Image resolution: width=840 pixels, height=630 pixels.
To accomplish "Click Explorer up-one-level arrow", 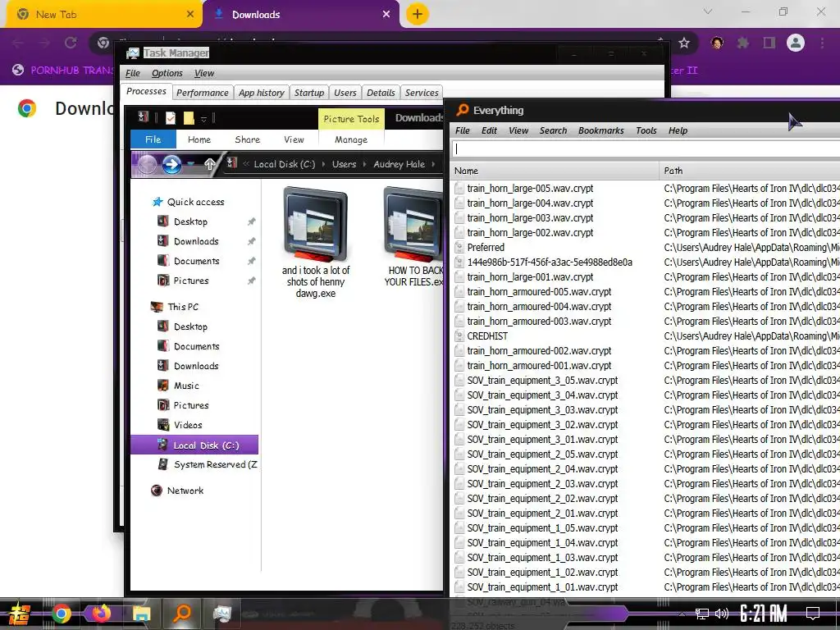I will (x=209, y=164).
